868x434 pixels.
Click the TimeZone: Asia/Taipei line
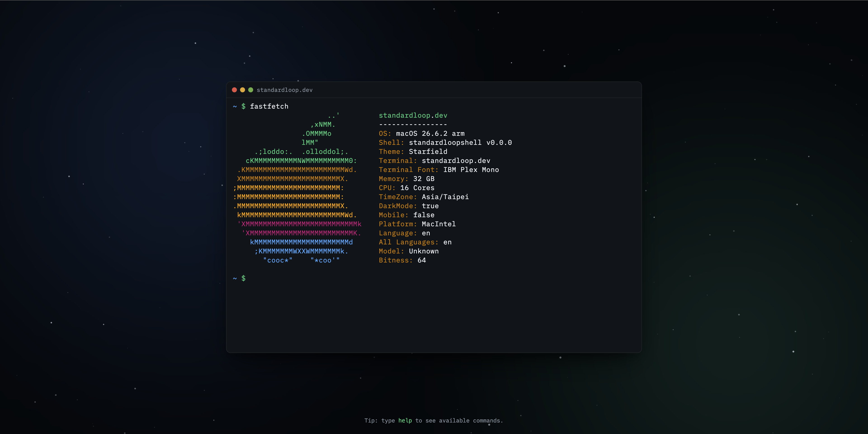[x=424, y=197]
